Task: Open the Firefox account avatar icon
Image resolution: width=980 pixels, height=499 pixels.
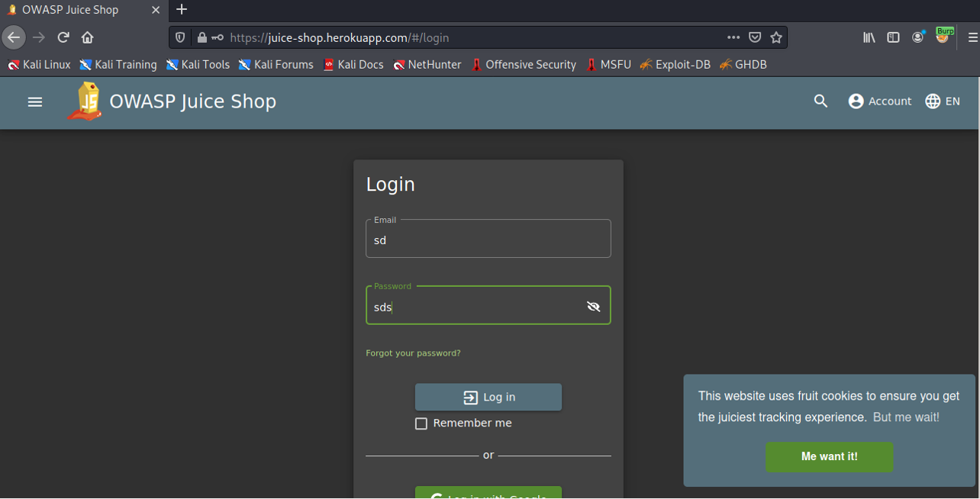Action: point(918,37)
